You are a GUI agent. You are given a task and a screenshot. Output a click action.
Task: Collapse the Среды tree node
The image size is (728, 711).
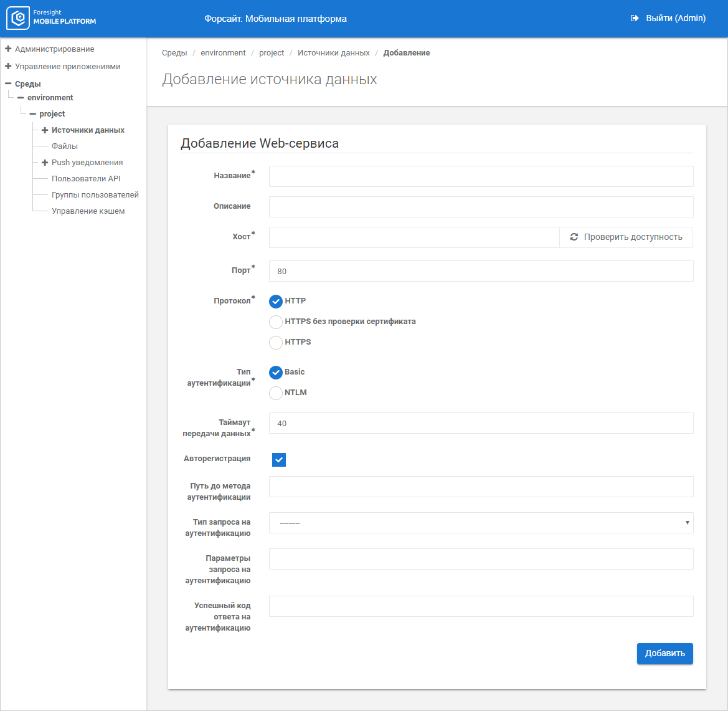(8, 84)
